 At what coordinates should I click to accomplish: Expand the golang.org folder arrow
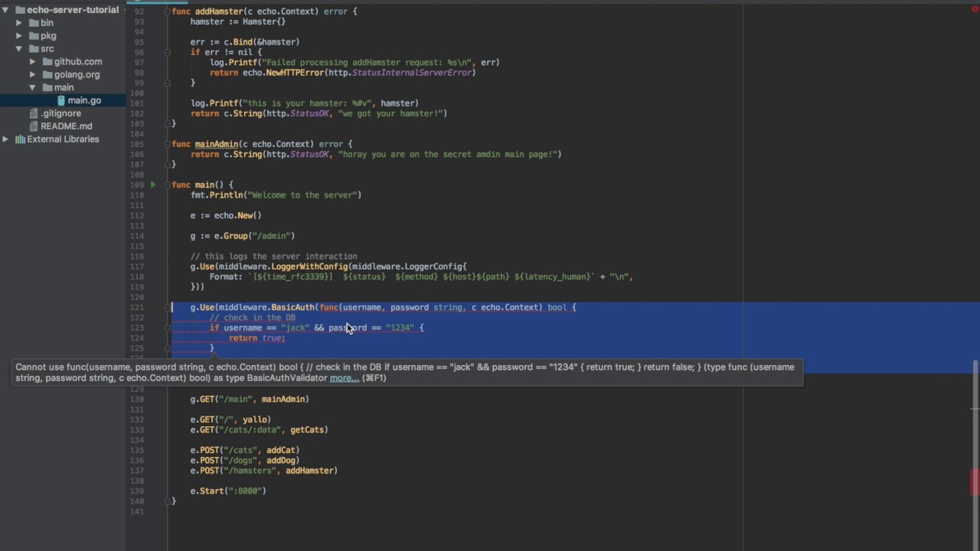(x=33, y=75)
